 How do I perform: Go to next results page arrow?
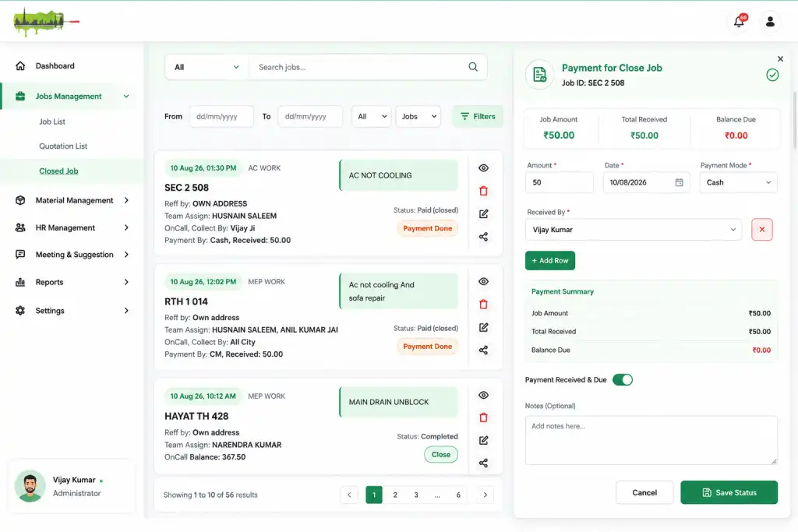(485, 495)
